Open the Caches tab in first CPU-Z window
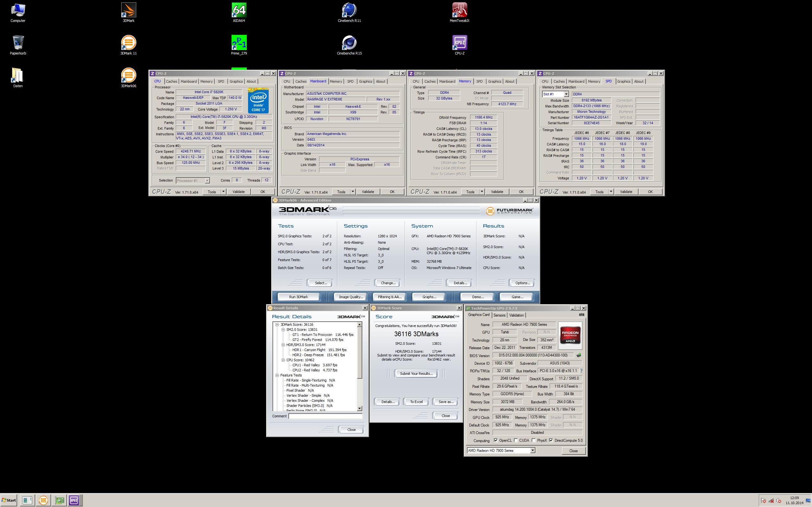This screenshot has width=812, height=507. 171,81
